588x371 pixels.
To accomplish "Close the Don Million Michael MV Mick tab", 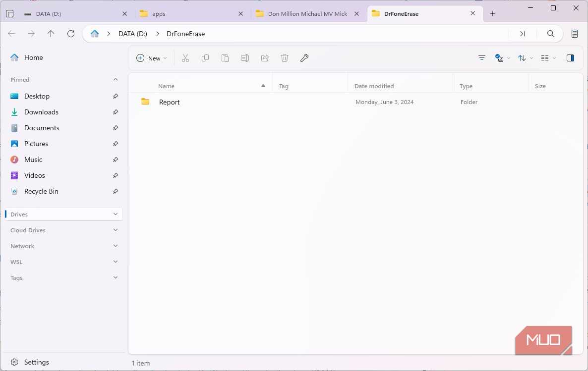I will point(357,14).
